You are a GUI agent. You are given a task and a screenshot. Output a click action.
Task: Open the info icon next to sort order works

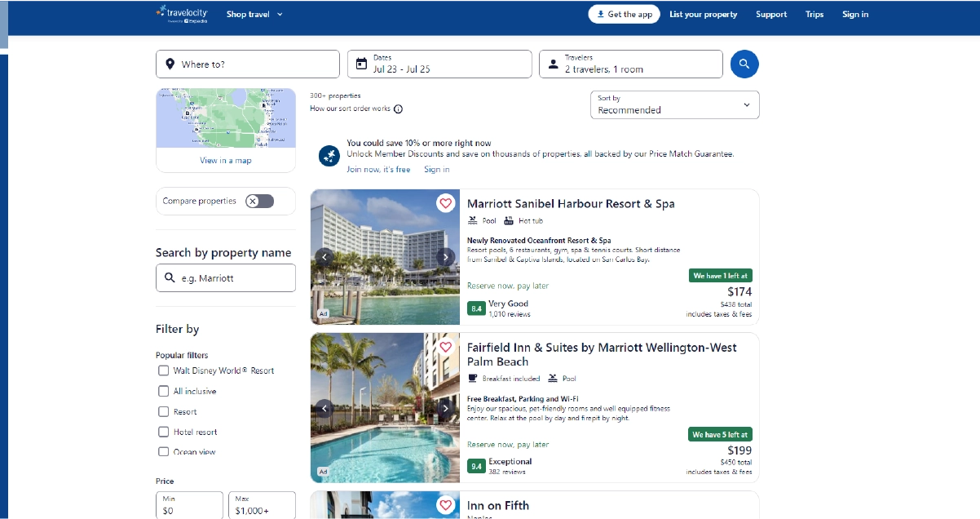click(x=397, y=108)
